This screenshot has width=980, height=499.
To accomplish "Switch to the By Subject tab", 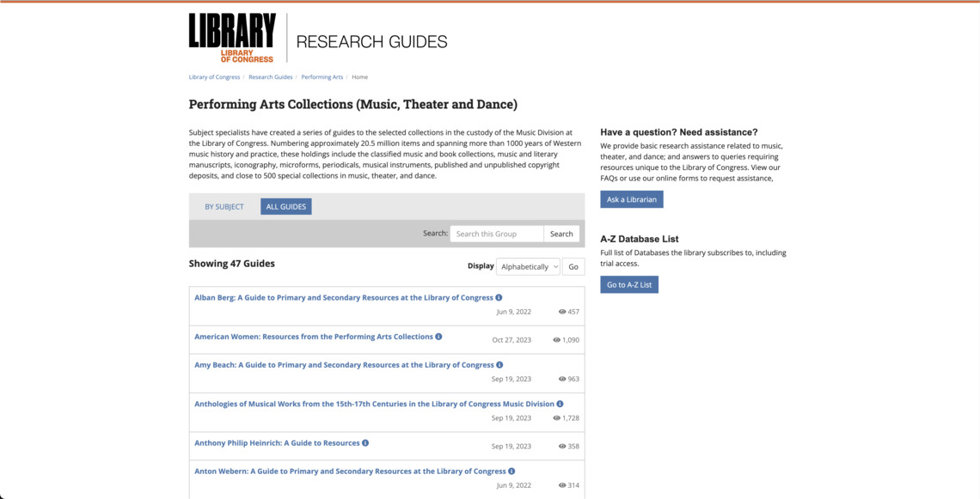I will [224, 207].
